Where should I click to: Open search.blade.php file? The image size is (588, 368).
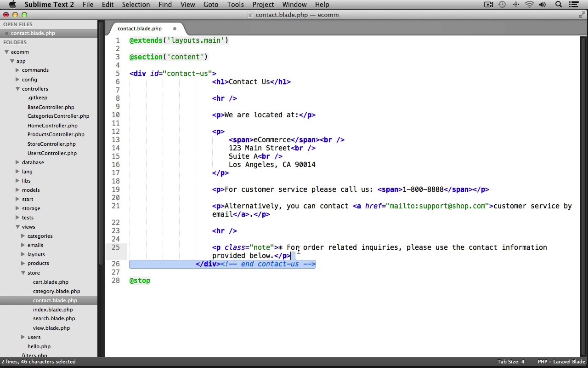(54, 318)
